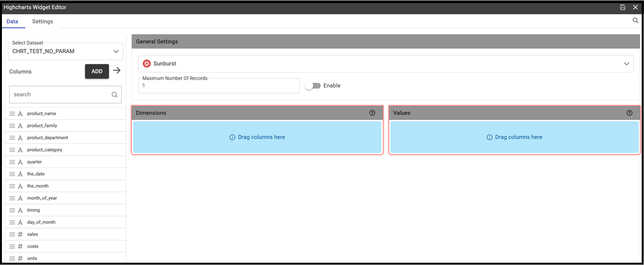644x265 pixels.
Task: Click the Dimensions panel title
Action: [x=151, y=113]
